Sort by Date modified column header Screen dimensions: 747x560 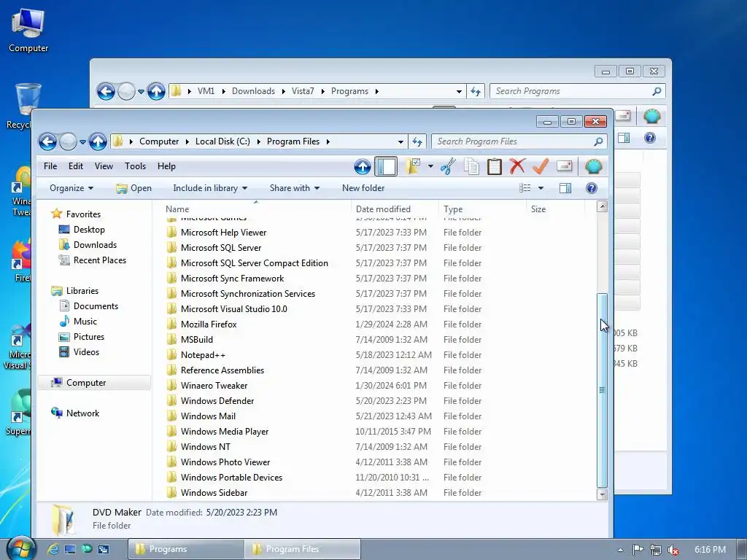click(395, 209)
